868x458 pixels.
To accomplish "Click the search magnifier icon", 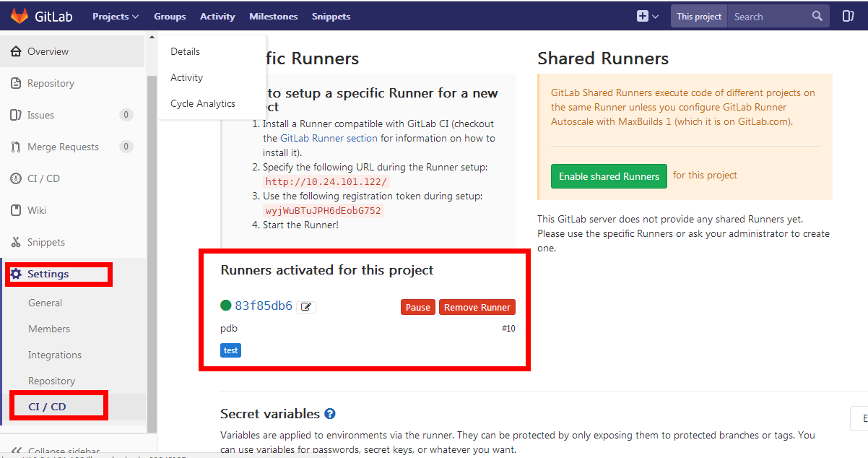I will [817, 16].
